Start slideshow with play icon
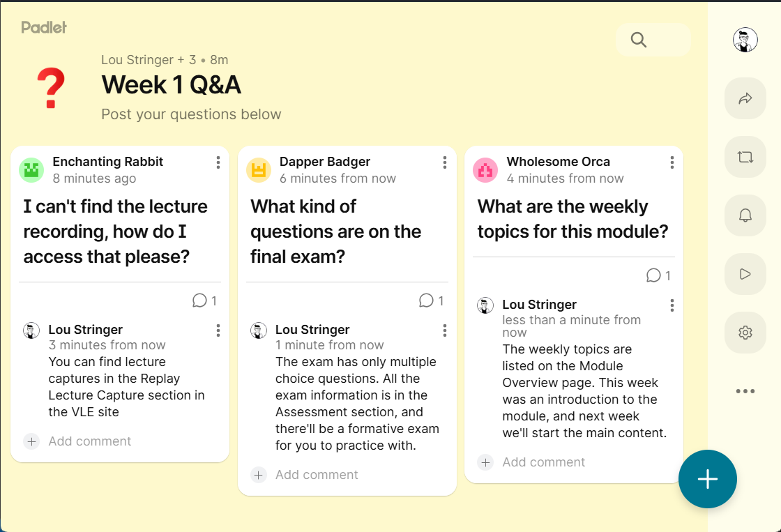The width and height of the screenshot is (781, 532). coord(745,274)
